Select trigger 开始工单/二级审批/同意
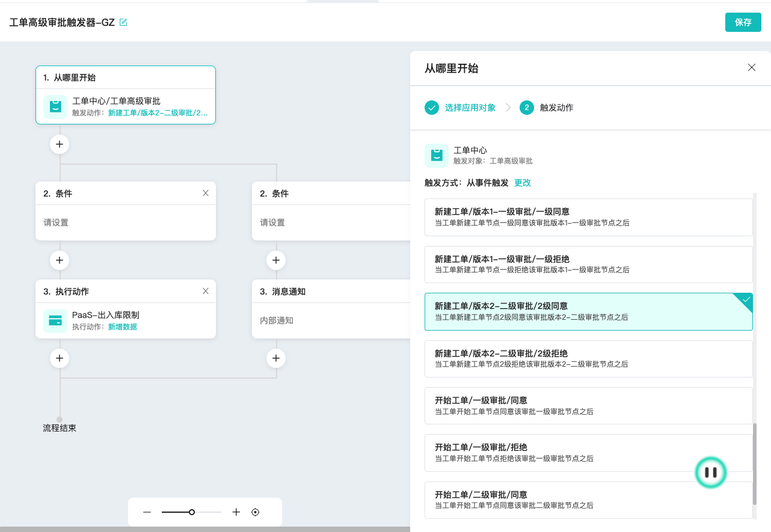 pyautogui.click(x=589, y=500)
